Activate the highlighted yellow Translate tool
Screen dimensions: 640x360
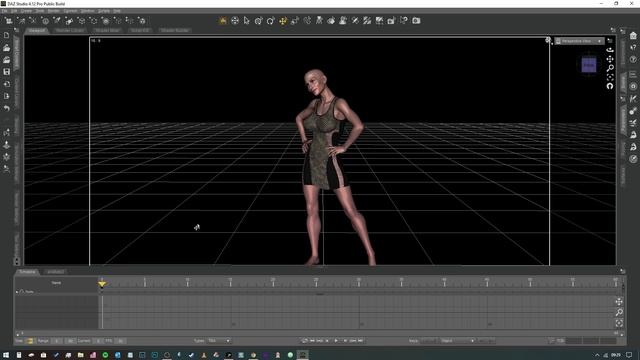click(282, 20)
